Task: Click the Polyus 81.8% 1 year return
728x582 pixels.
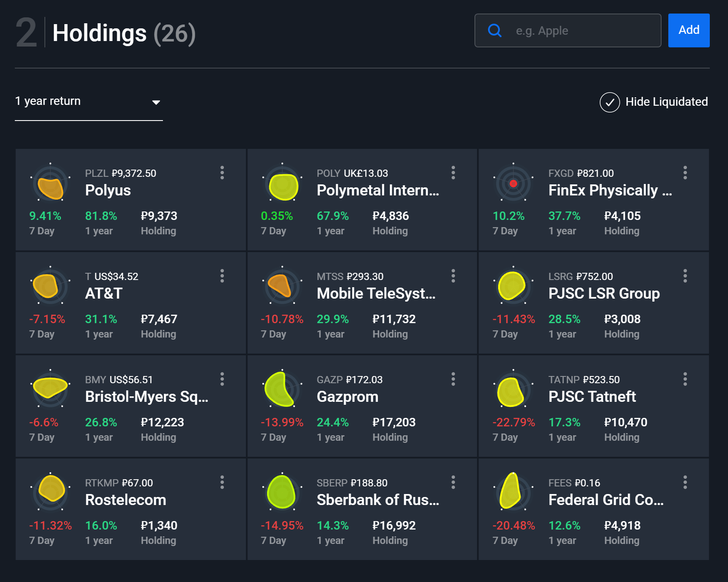Action: tap(101, 216)
